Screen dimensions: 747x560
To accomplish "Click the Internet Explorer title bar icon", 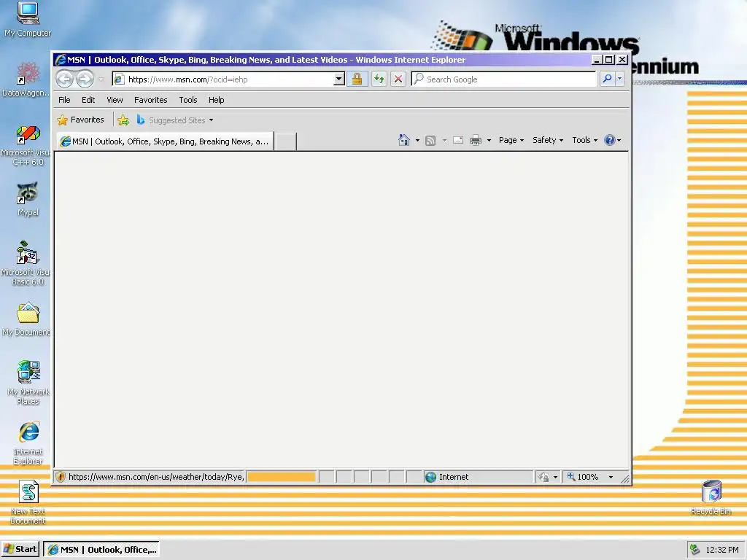I will coord(61,60).
